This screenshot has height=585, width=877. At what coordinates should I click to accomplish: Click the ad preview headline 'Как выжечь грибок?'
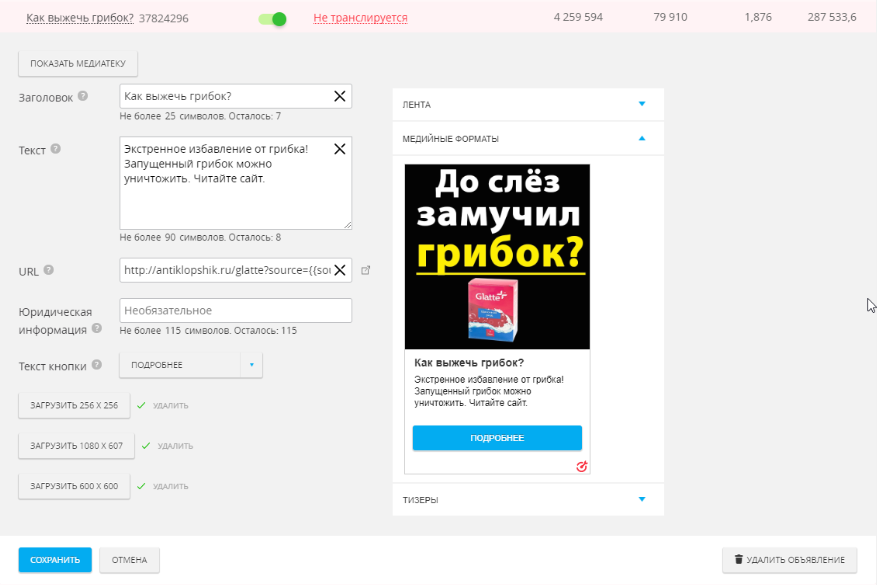pyautogui.click(x=469, y=362)
